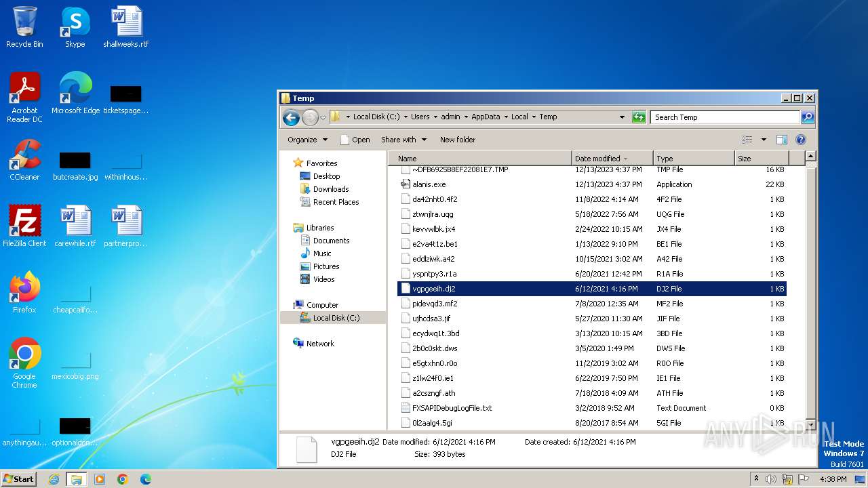This screenshot has width=868, height=488.
Task: Refresh the Temp folder view
Action: (639, 117)
